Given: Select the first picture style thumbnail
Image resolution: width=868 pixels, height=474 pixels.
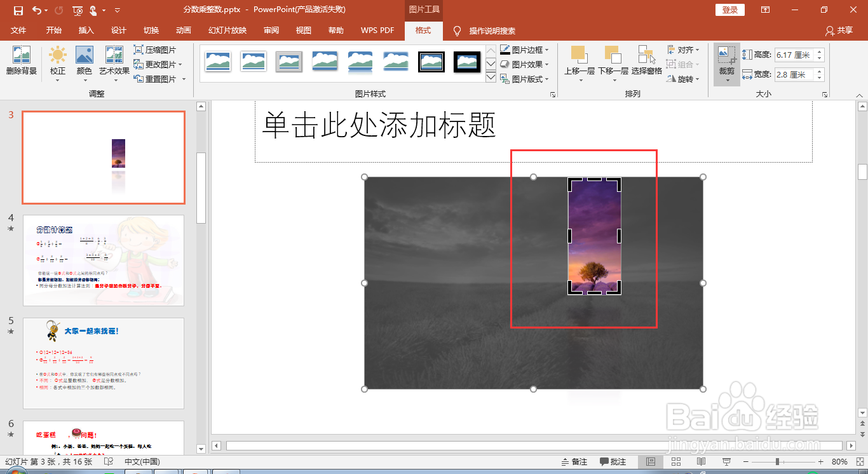Looking at the screenshot, I should point(218,62).
